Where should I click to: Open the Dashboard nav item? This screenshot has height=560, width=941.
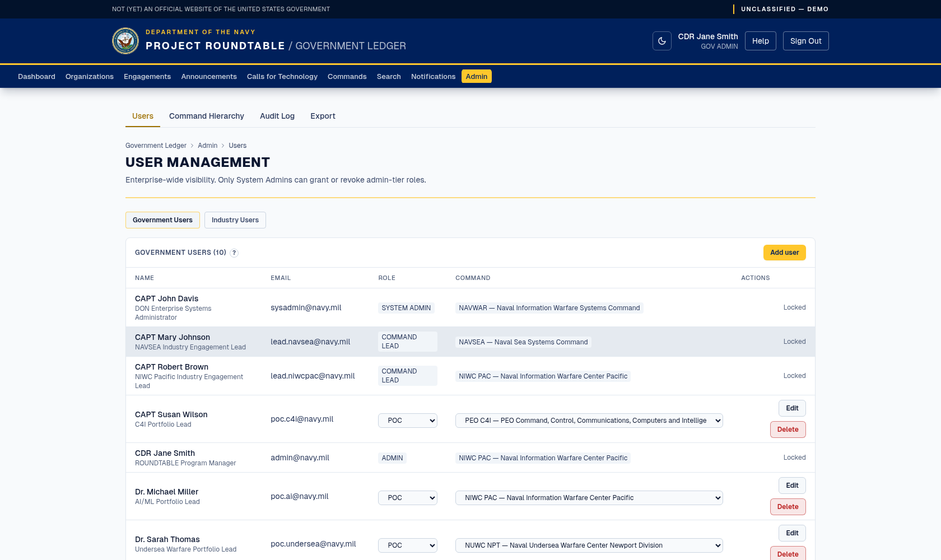(36, 77)
